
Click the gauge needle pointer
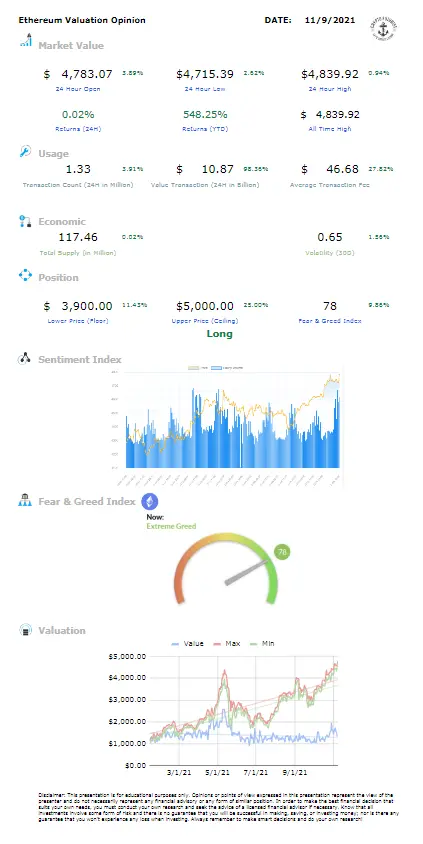click(246, 573)
